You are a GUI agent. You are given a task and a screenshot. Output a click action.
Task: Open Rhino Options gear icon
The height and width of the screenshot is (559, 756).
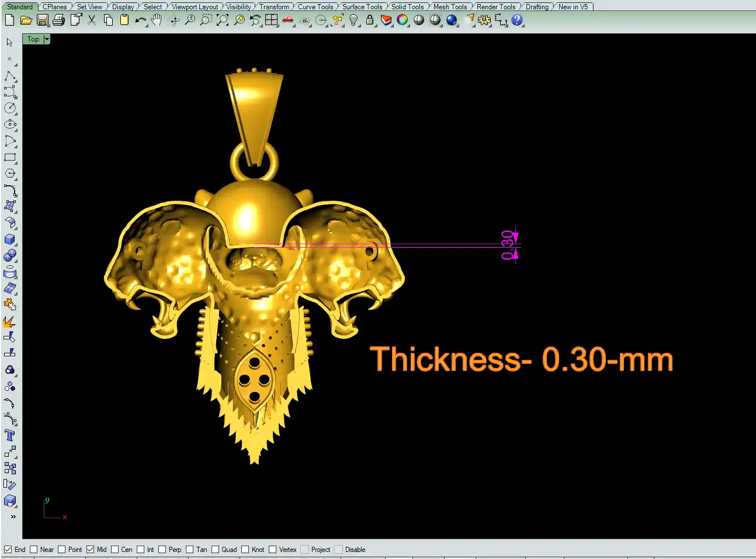click(x=484, y=20)
